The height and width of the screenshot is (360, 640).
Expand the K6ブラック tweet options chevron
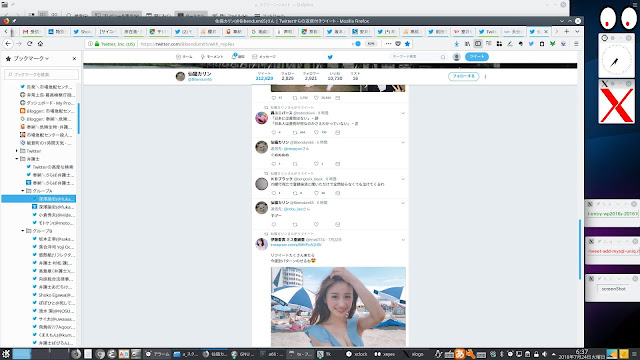click(403, 179)
